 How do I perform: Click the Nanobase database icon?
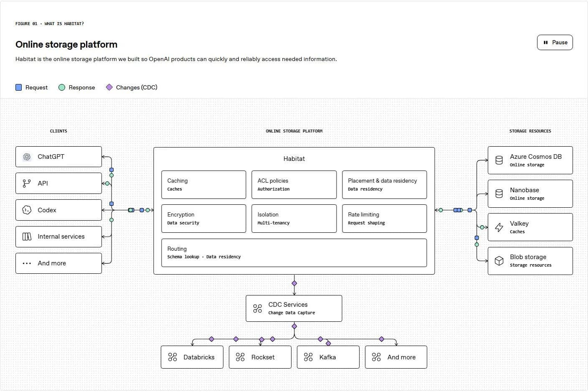pyautogui.click(x=499, y=193)
